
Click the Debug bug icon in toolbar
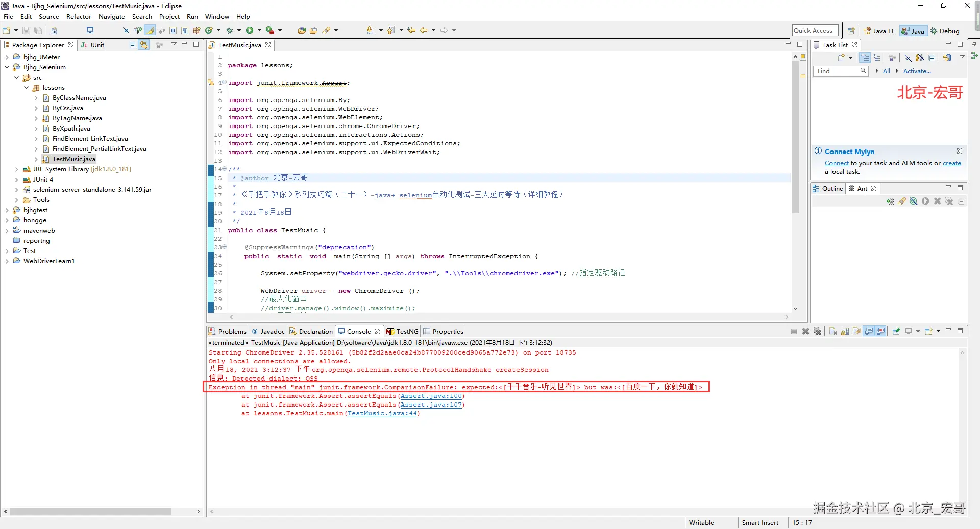pyautogui.click(x=229, y=31)
